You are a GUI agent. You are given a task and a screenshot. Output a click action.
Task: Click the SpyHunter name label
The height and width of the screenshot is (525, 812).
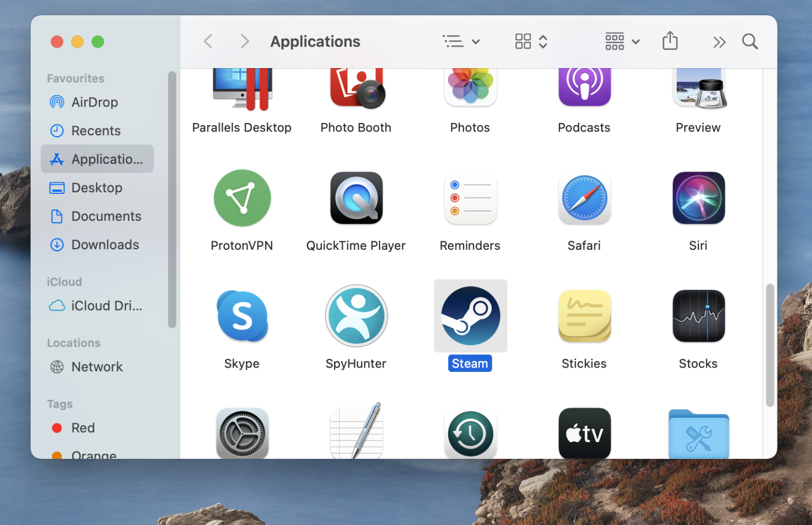coord(356,363)
